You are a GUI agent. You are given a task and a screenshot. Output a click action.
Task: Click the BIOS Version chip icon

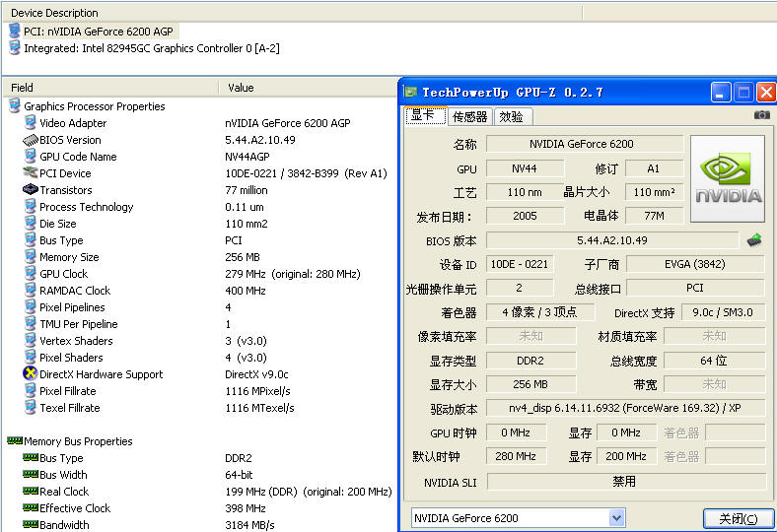(x=31, y=140)
